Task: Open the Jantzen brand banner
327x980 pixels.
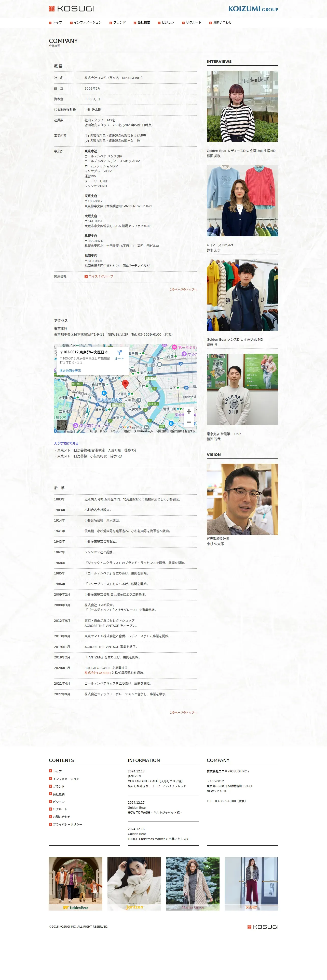Action: click(x=134, y=884)
